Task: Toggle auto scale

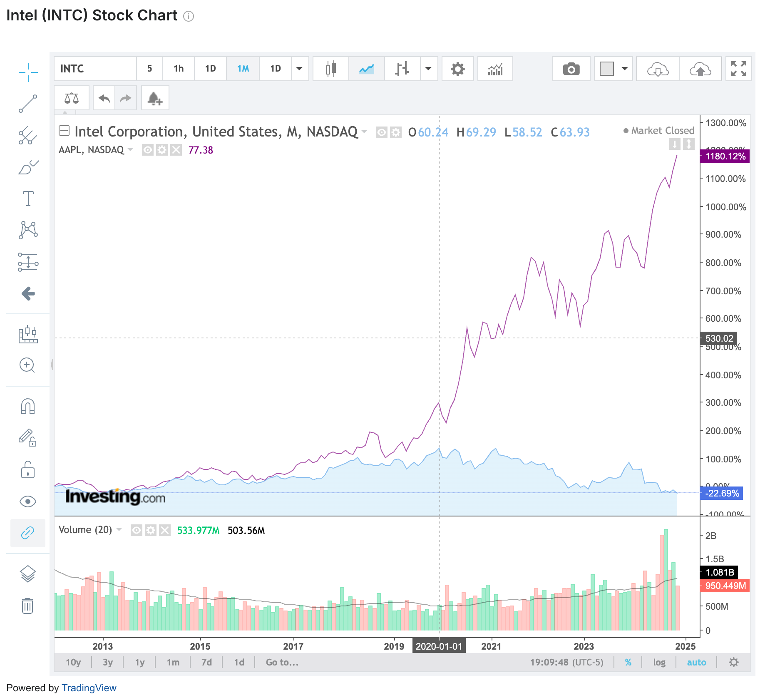Action: [696, 662]
